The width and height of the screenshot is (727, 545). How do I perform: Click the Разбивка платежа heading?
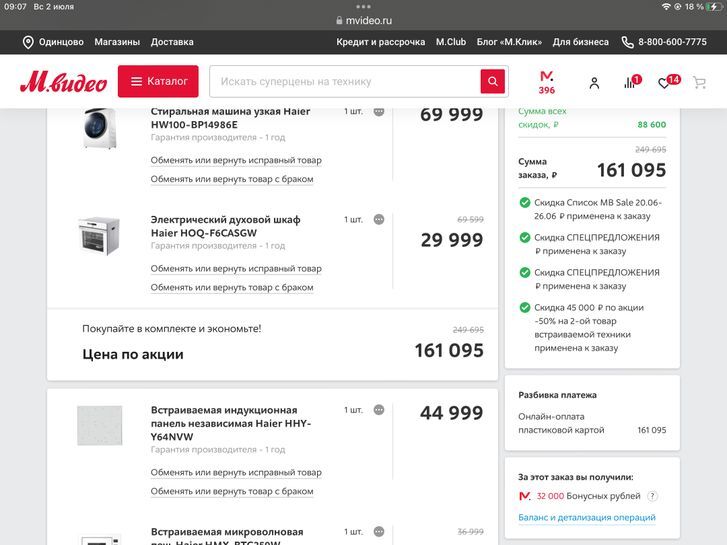(x=557, y=395)
